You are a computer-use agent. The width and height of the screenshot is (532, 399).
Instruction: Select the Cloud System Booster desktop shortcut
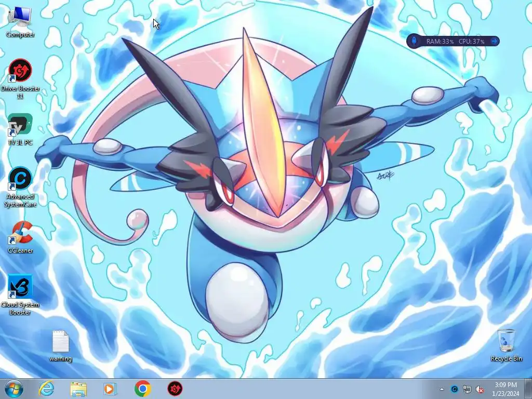pyautogui.click(x=20, y=295)
